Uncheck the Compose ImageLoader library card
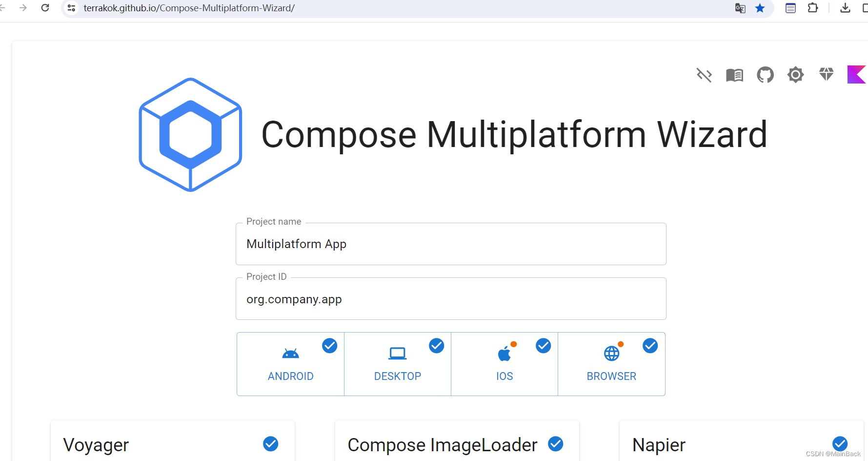This screenshot has width=868, height=461. click(x=555, y=444)
